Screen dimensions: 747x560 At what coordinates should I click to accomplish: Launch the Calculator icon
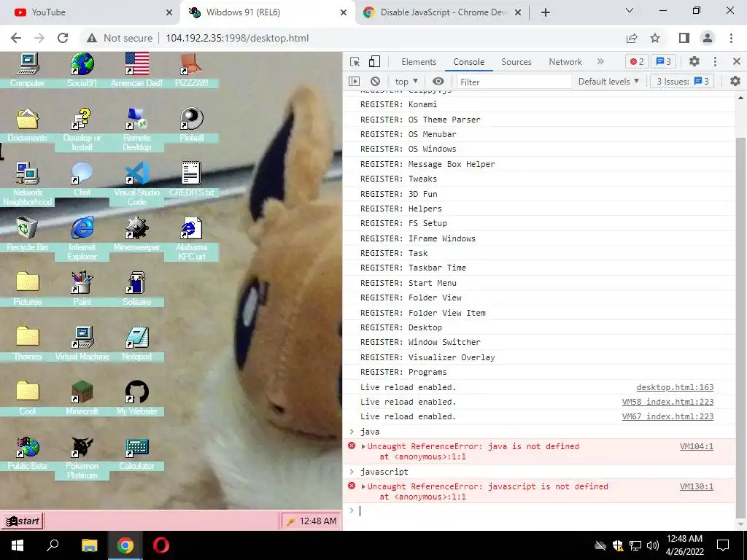136,447
